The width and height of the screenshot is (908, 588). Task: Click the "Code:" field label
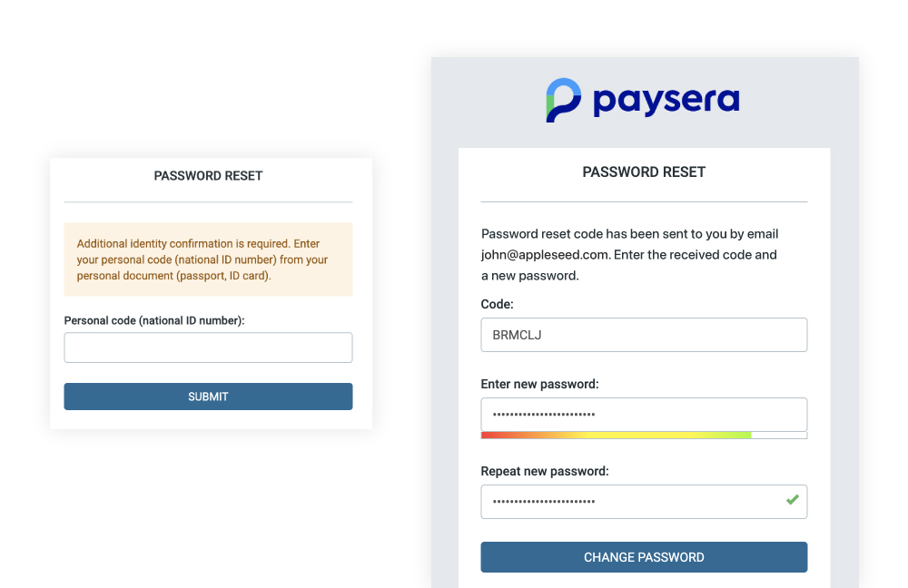pos(497,305)
